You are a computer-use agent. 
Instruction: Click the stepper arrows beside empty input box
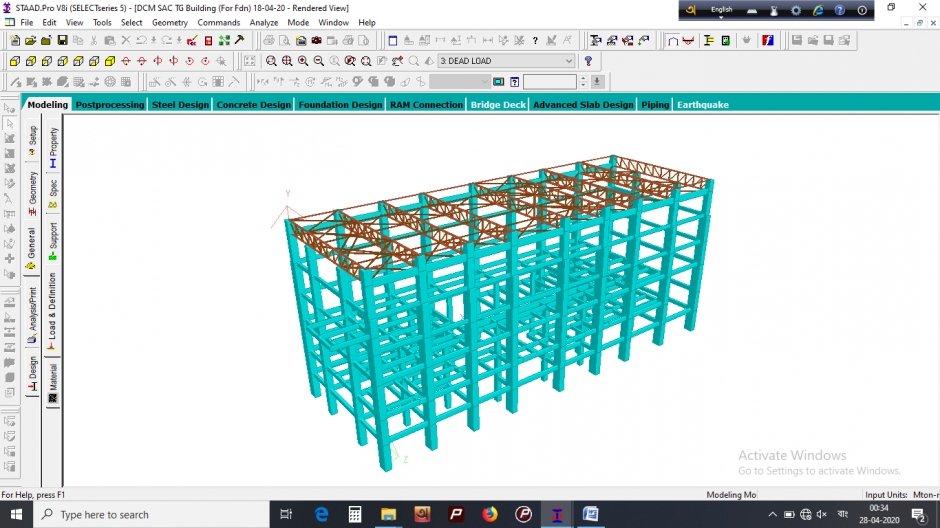(582, 82)
